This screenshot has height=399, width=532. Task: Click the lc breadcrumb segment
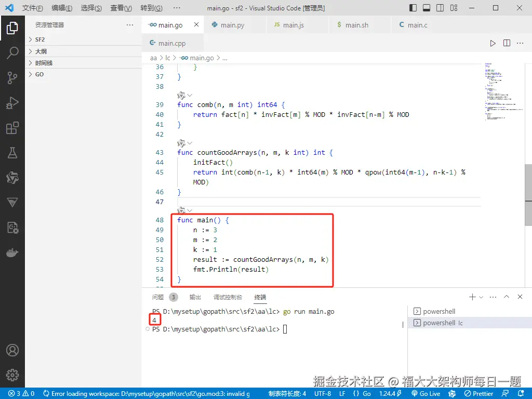[168, 58]
